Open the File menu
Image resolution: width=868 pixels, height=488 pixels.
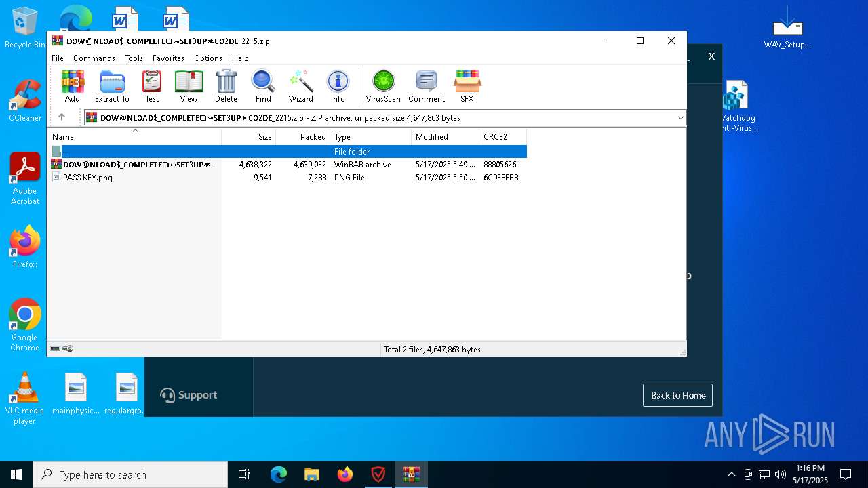[x=58, y=58]
